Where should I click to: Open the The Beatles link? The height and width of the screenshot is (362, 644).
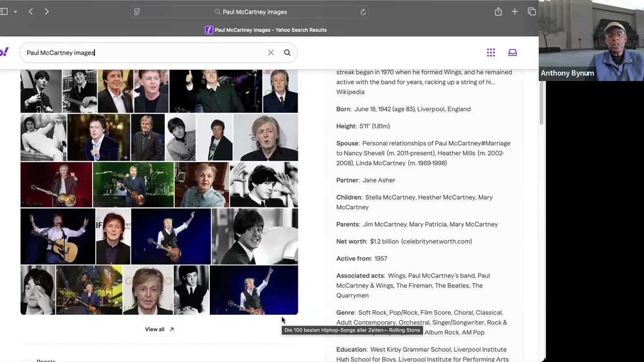[452, 286]
